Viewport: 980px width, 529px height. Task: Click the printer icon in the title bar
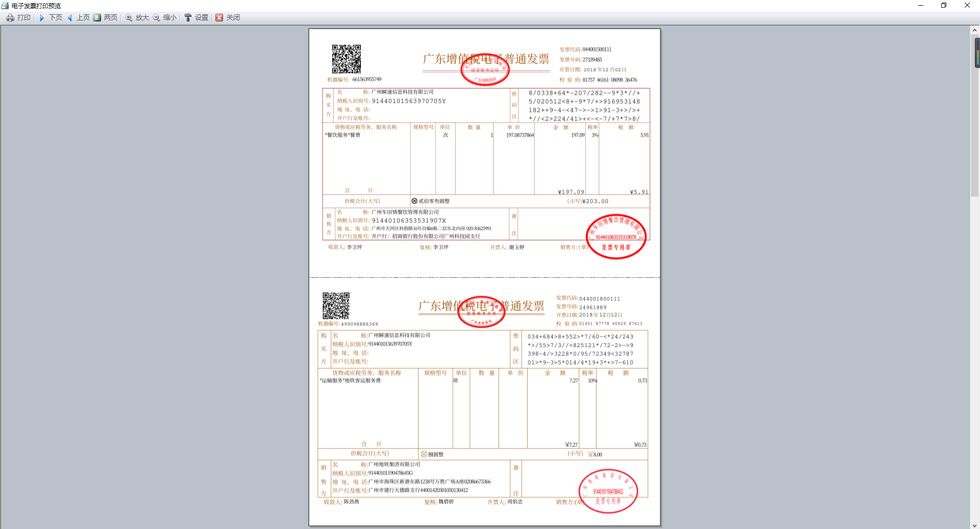[x=4, y=6]
